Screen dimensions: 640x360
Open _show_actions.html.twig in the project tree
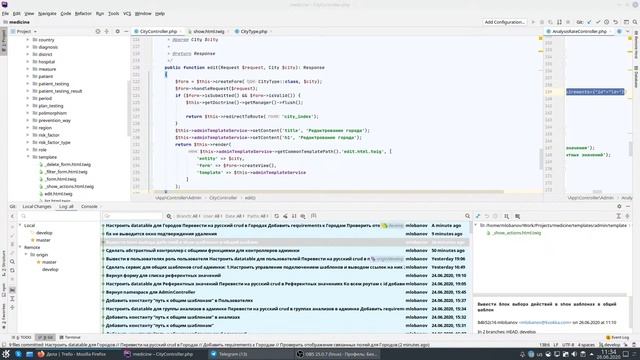click(69, 187)
